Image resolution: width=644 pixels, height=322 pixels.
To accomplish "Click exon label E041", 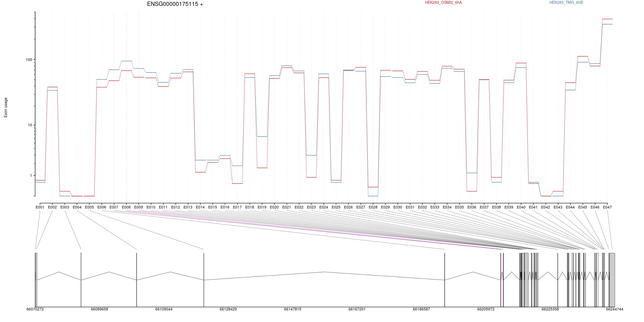I will click(x=534, y=207).
